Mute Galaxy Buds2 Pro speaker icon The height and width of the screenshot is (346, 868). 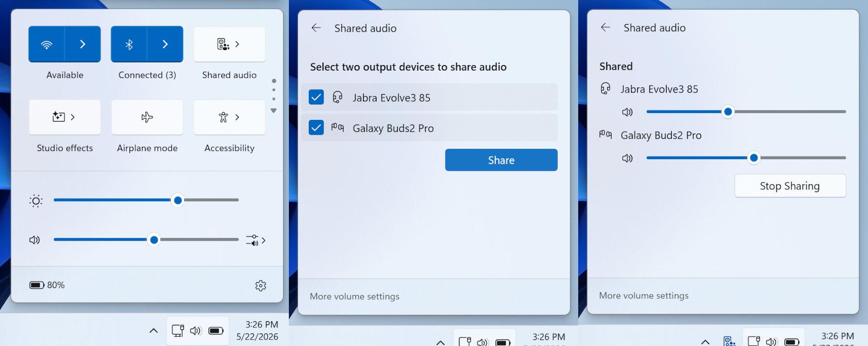[627, 158]
